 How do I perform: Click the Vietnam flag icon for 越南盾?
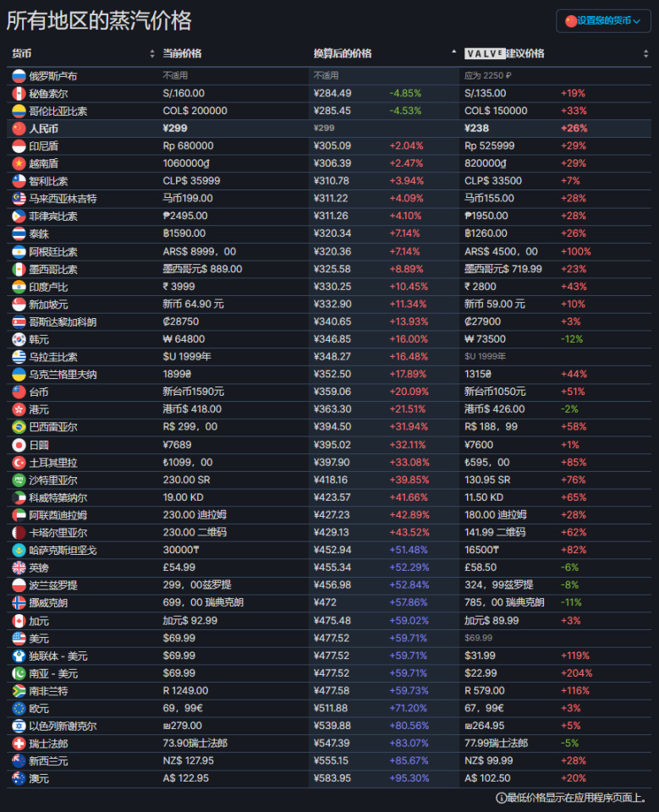19,163
